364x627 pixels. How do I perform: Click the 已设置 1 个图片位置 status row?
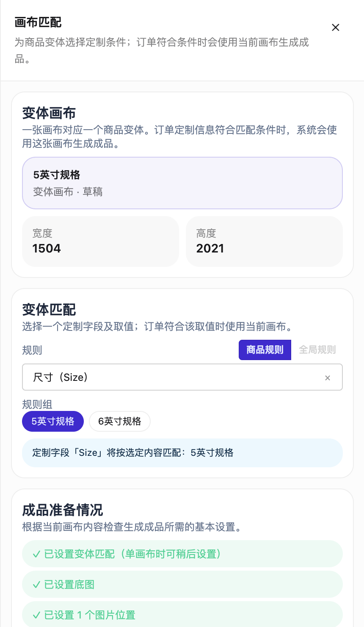(x=182, y=614)
